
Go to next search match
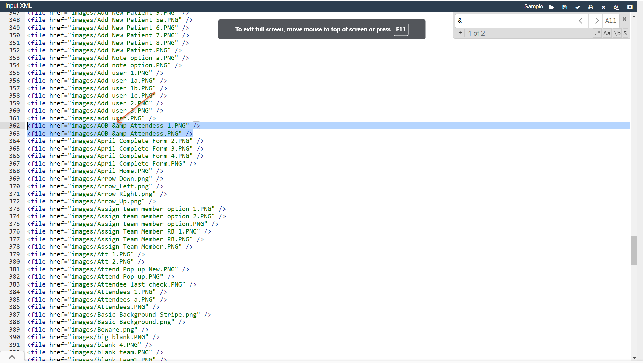[596, 21]
